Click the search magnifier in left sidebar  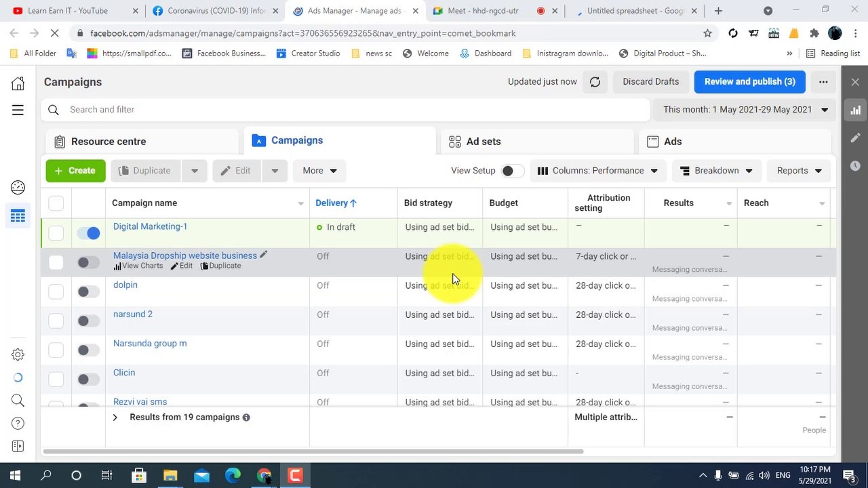click(x=18, y=401)
